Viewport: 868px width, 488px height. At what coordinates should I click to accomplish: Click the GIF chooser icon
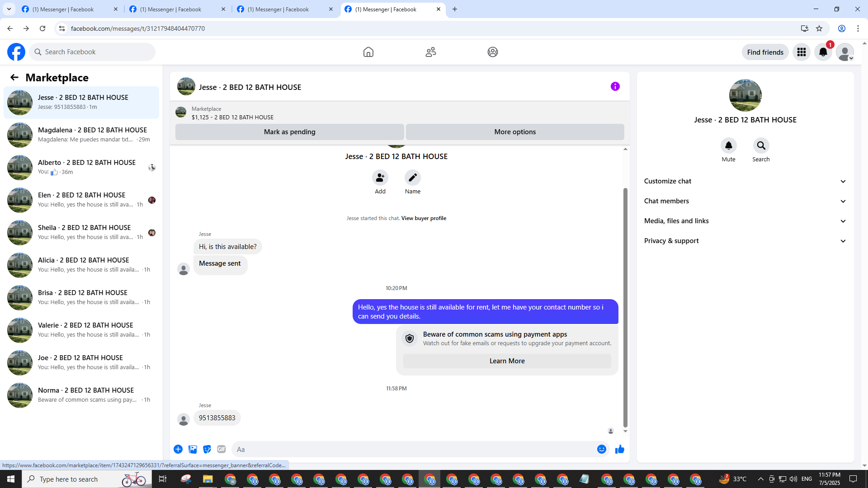point(221,449)
